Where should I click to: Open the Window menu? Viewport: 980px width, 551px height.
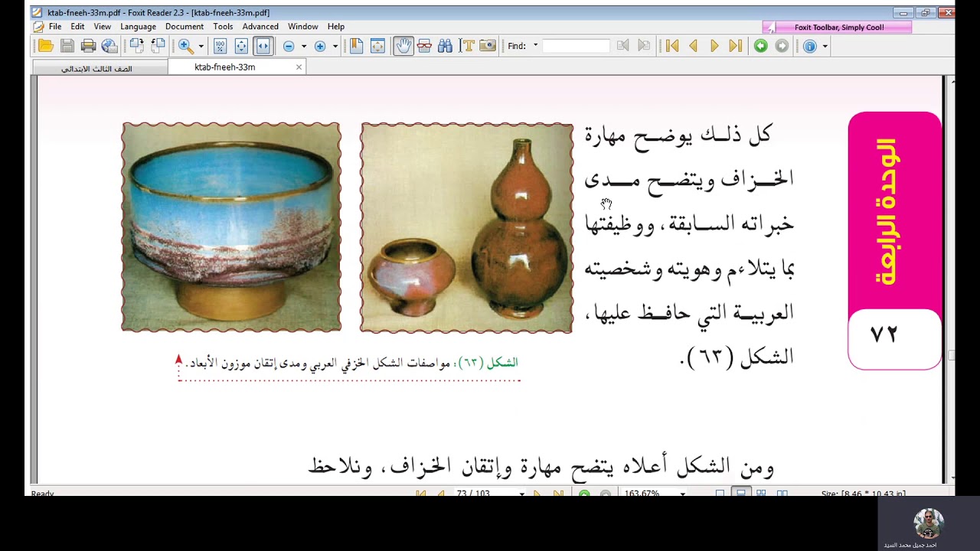click(303, 26)
